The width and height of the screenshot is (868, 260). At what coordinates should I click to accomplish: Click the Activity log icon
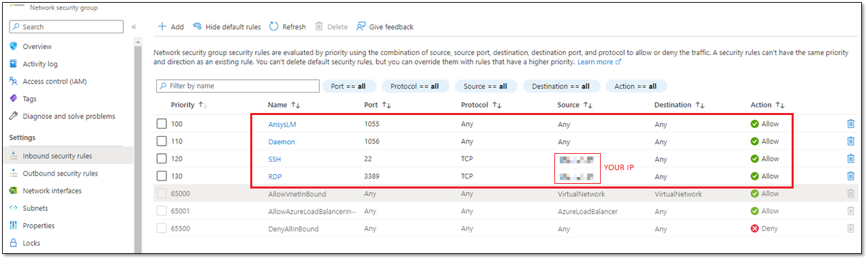[x=13, y=64]
